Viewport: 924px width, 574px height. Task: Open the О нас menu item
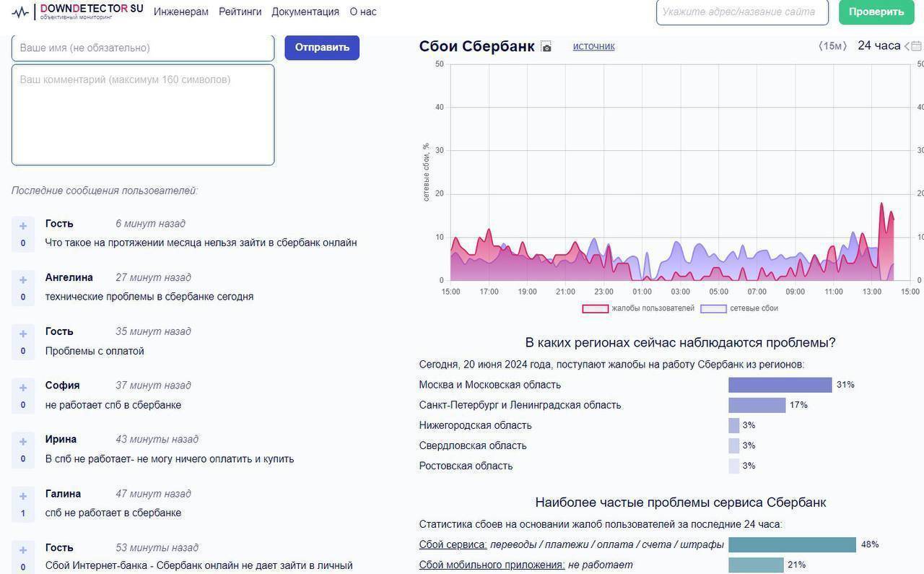(x=363, y=12)
